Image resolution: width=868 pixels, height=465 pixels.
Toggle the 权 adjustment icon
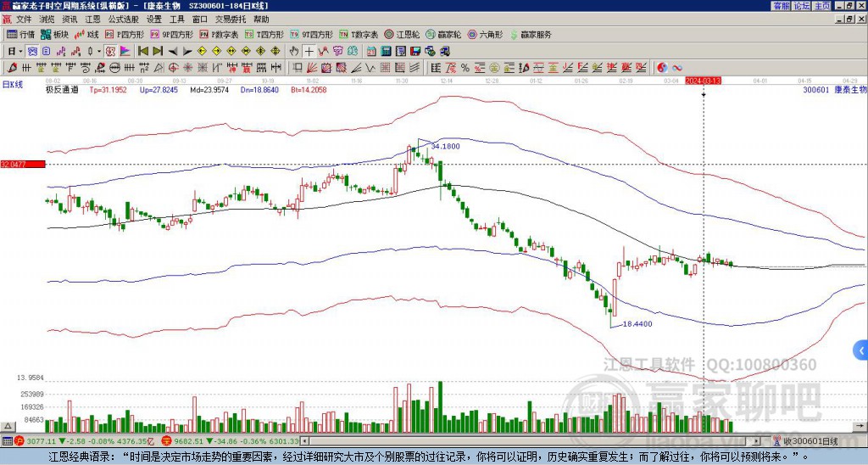(110, 52)
